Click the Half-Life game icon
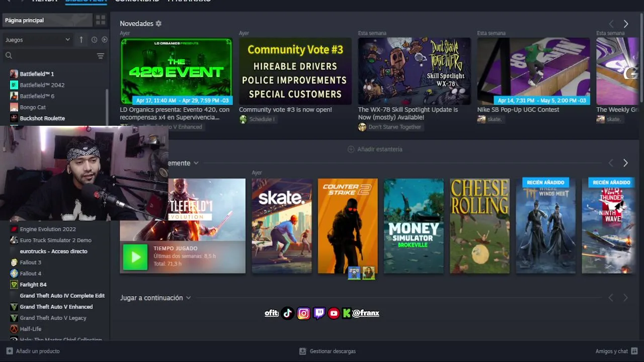This screenshot has width=644, height=362. [x=14, y=329]
